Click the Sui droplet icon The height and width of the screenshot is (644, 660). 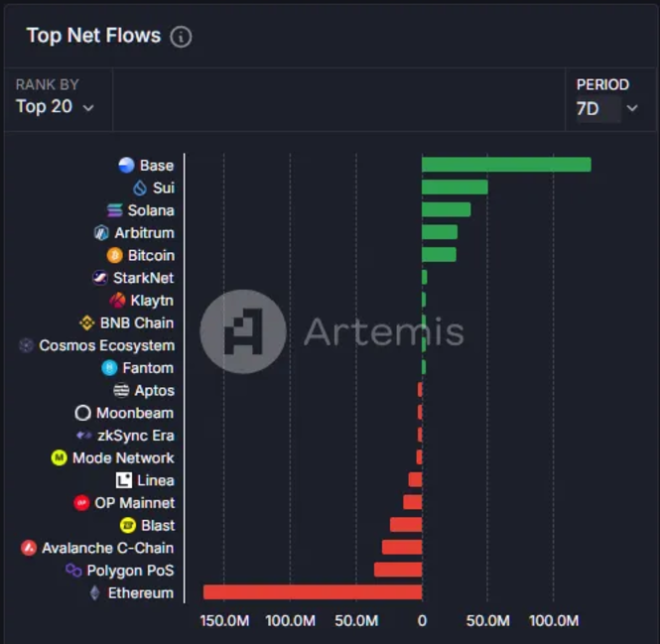point(140,188)
